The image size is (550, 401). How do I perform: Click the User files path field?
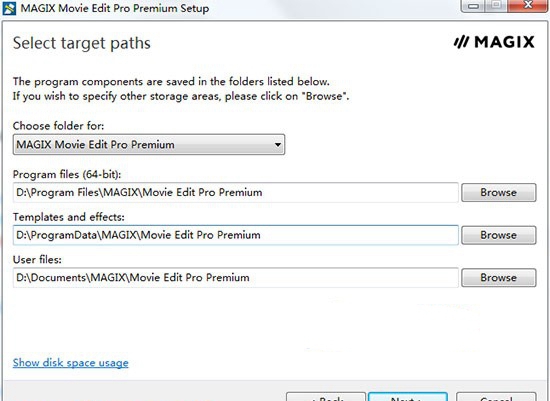point(236,278)
